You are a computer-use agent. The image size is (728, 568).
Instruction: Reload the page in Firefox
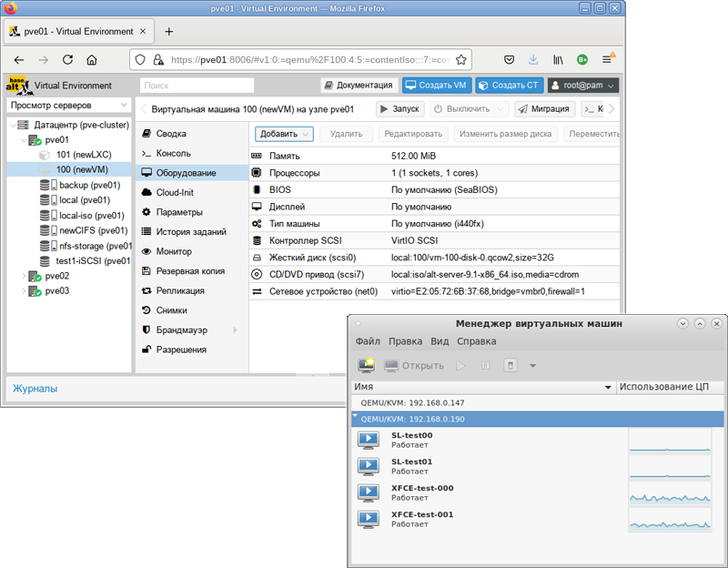point(67,60)
